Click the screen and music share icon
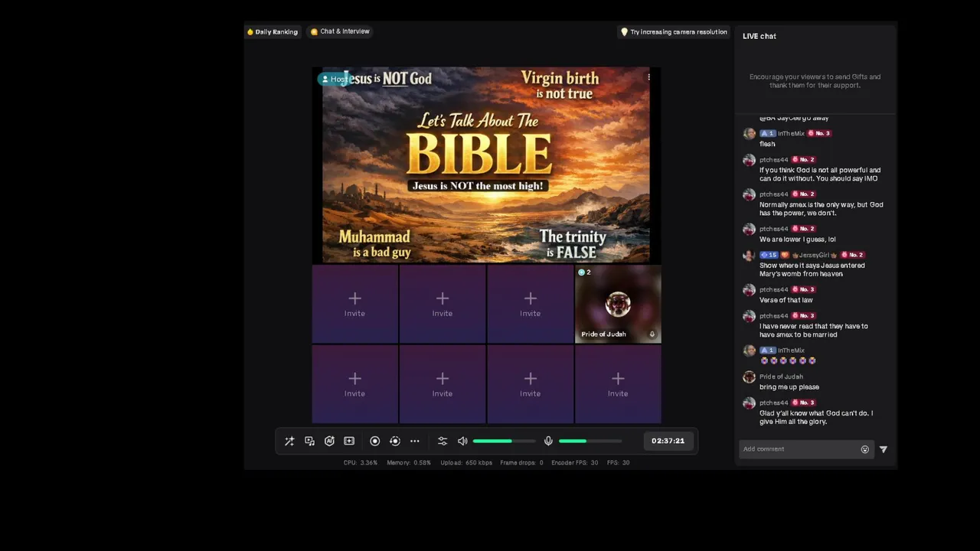This screenshot has height=551, width=980. 309,441
